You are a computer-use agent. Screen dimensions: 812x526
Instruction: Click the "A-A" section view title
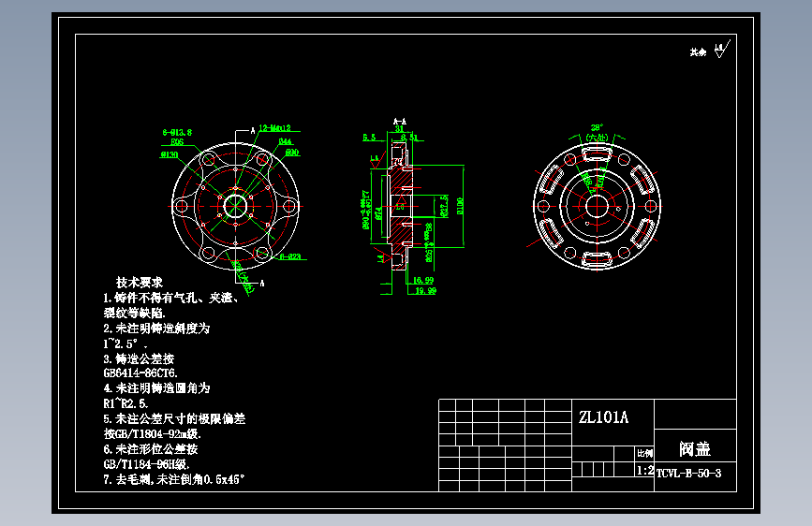tap(400, 121)
